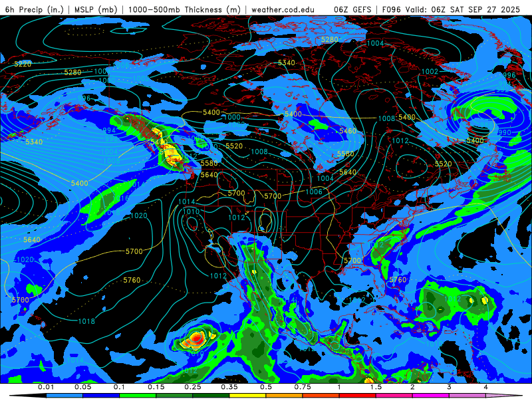This screenshot has width=532, height=399.
Task: Click the cyan 994 isobar label near Alaska
Action: 109,130
